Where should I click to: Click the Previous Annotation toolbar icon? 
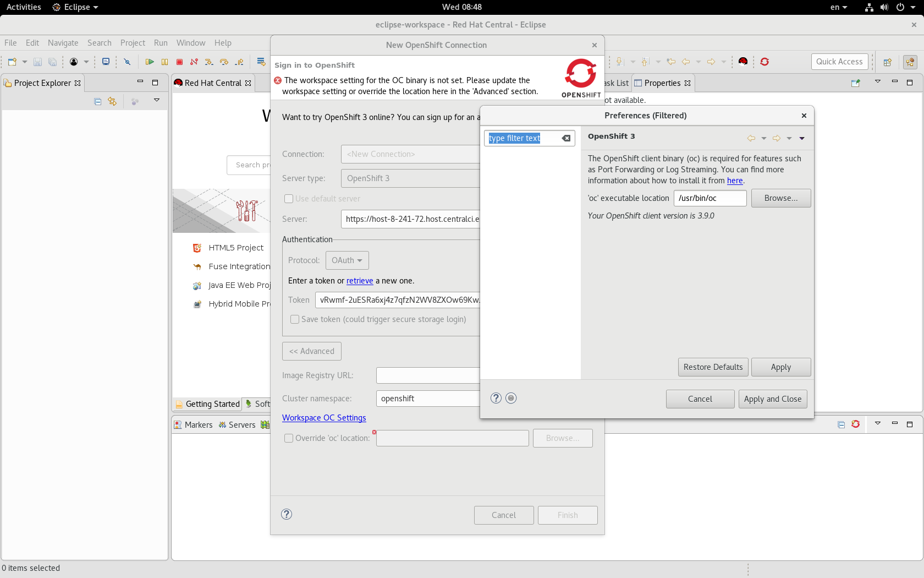click(x=646, y=62)
